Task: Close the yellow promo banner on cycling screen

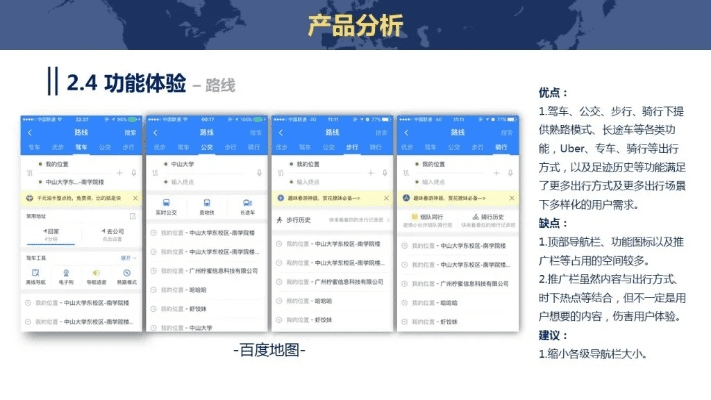Action: [511, 198]
